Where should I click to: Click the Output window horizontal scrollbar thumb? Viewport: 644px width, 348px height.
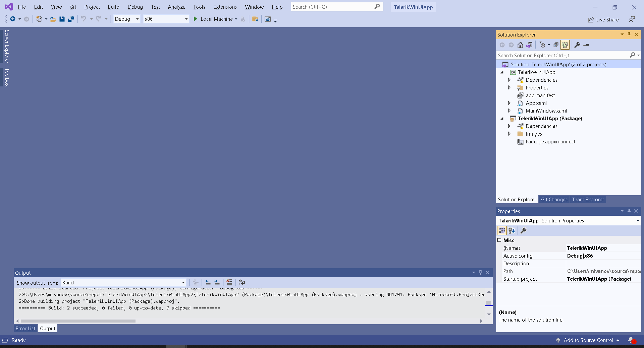(78, 321)
